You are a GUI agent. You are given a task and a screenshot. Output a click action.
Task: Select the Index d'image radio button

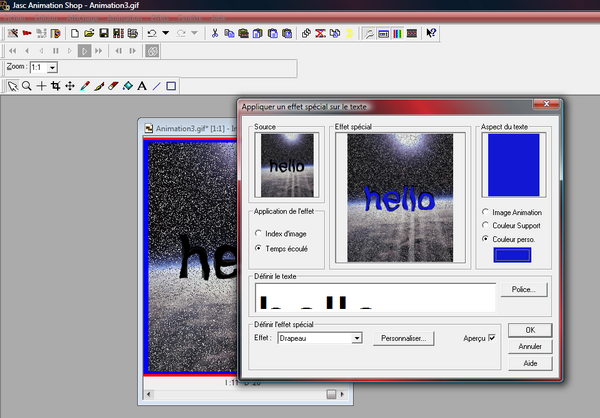point(258,233)
